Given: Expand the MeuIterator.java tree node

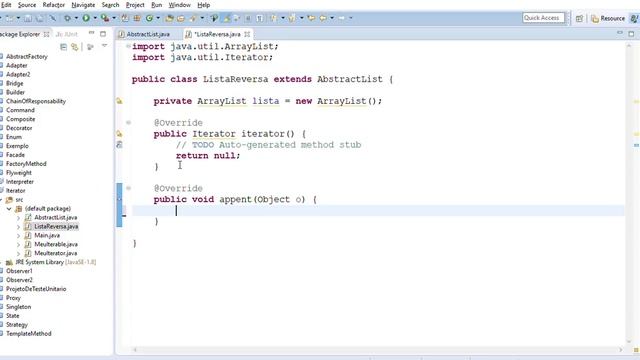Looking at the screenshot, I should [x=18, y=253].
